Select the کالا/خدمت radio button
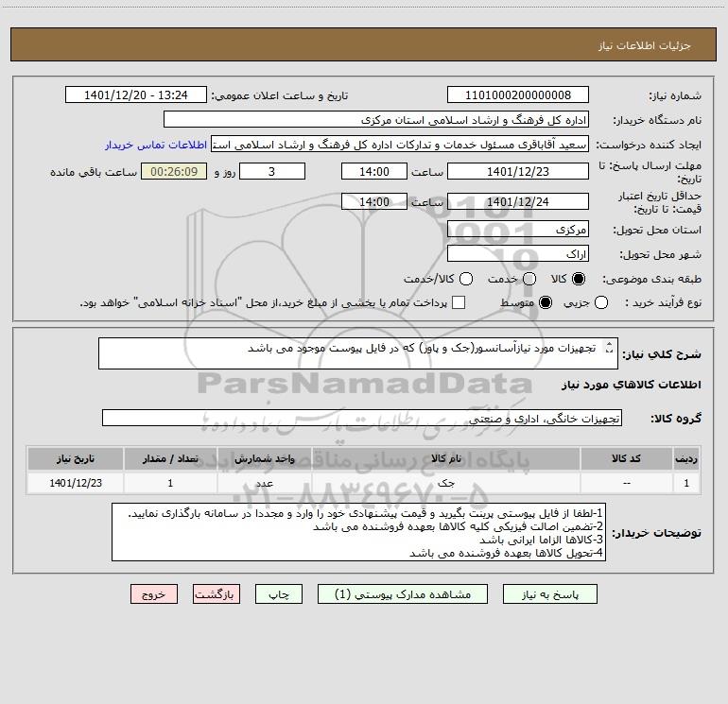Screen dimensions: 728x704 pyautogui.click(x=466, y=279)
